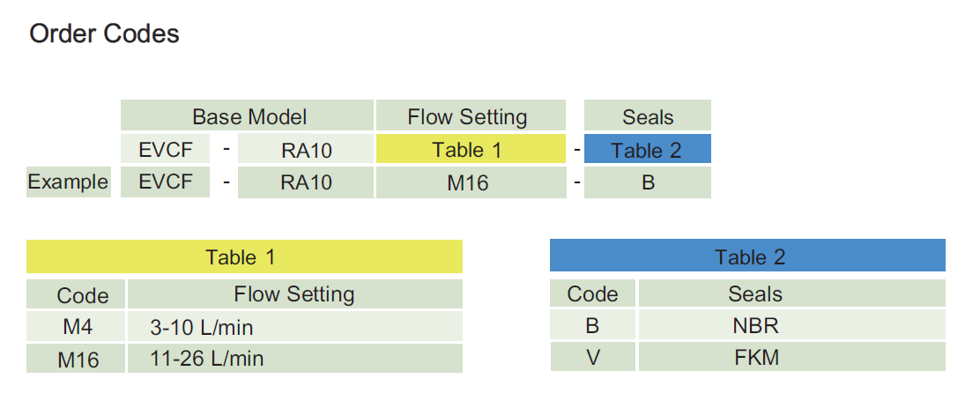Click the Flow Setting column header below Table 1
980x401 pixels.
point(294,294)
